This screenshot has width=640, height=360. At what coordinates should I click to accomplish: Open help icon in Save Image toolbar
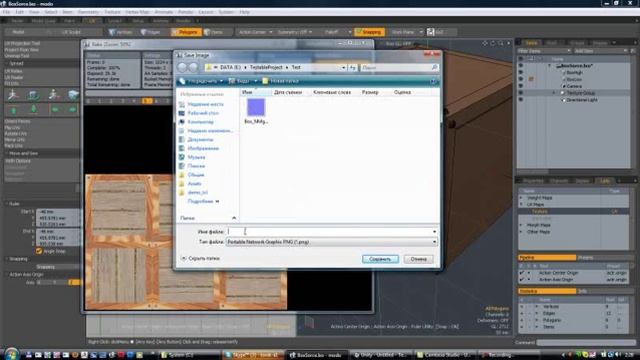click(x=433, y=81)
